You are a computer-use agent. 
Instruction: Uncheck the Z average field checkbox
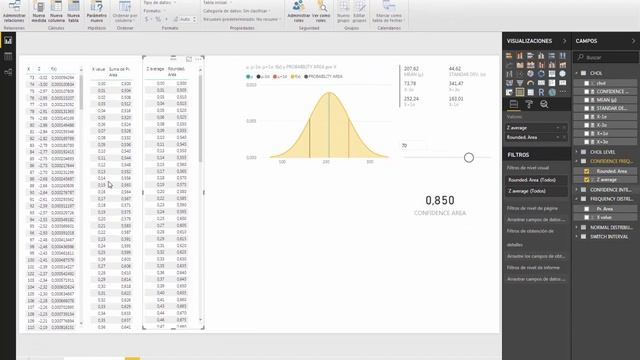587,180
